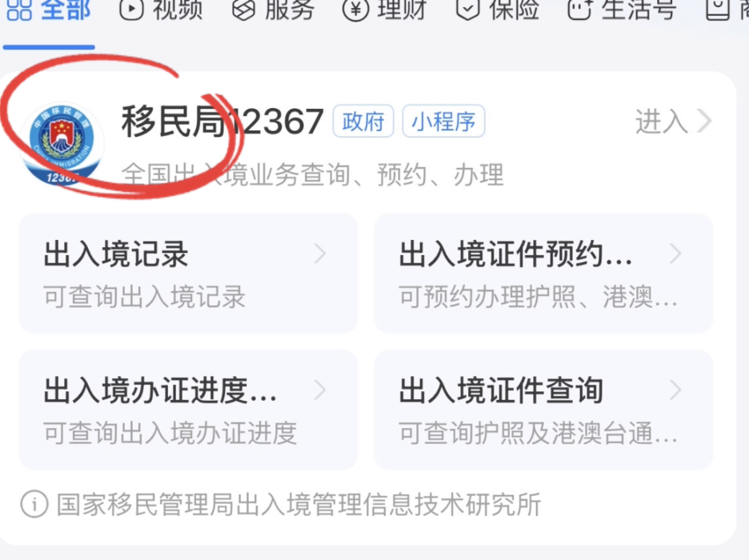Select the 全部 grid icon

19,10
